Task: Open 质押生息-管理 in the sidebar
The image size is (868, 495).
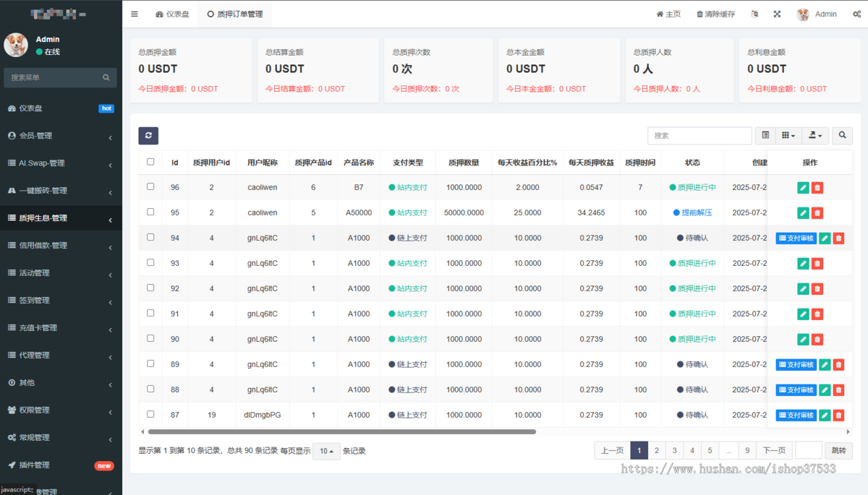Action: tap(61, 218)
